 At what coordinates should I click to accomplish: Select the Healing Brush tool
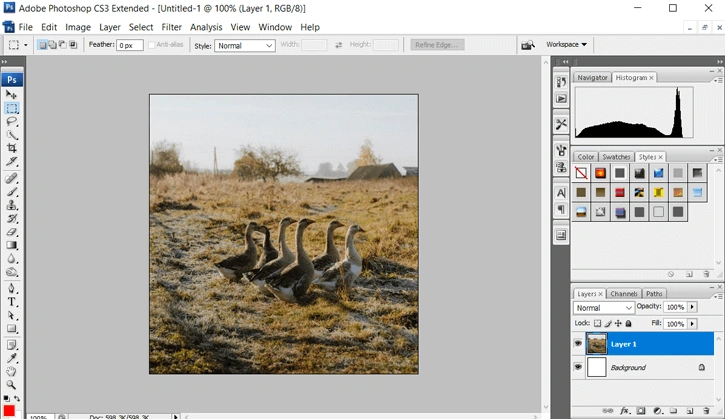pos(12,179)
